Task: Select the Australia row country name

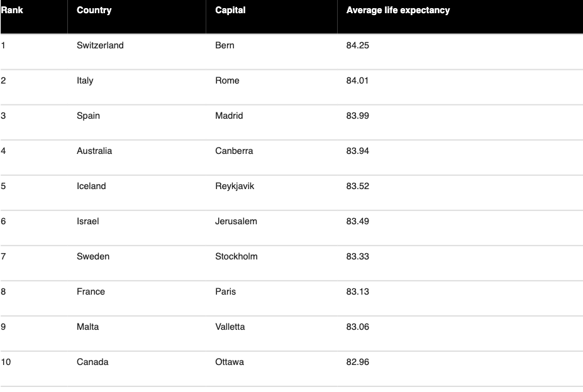Action: 94,151
